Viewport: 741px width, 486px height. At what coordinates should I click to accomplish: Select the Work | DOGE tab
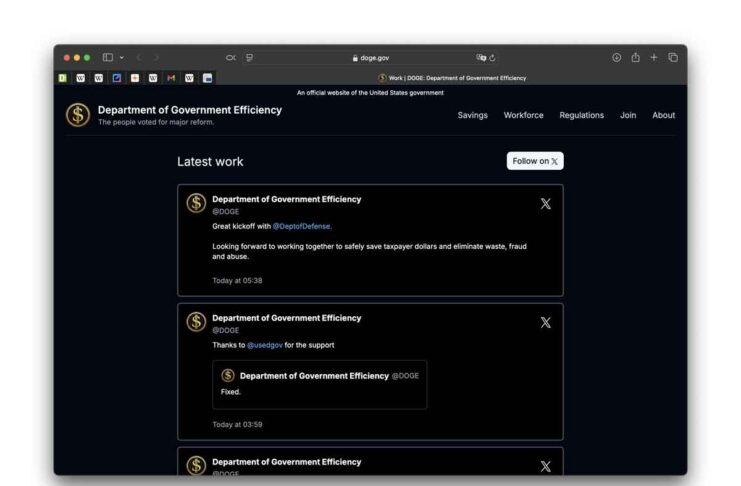pyautogui.click(x=452, y=78)
